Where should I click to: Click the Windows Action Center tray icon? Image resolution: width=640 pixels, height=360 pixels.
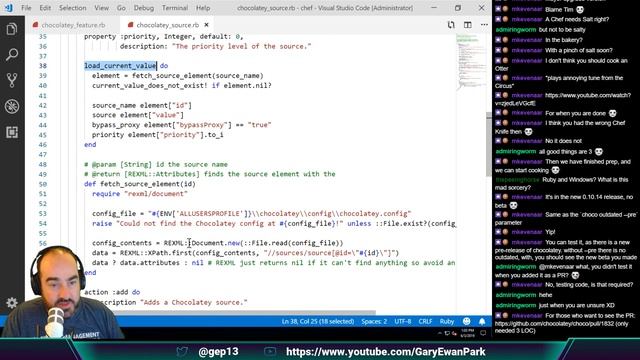pos(483,333)
